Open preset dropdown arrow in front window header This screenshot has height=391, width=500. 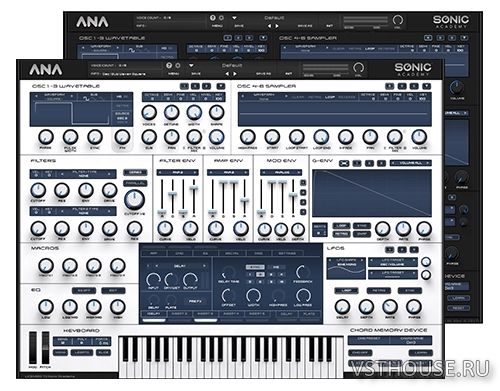click(191, 66)
